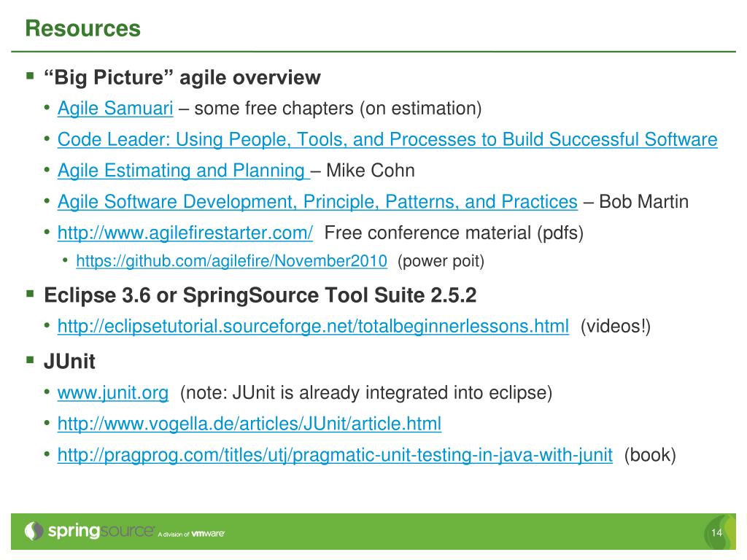Follow the Agile Estimating and Planning link
The image size is (747, 560).
184,171
